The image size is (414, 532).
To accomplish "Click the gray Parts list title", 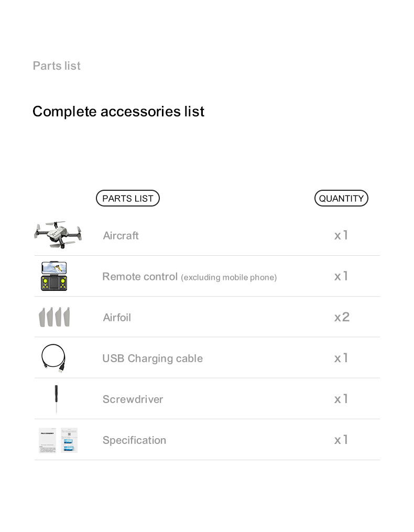I will click(57, 66).
